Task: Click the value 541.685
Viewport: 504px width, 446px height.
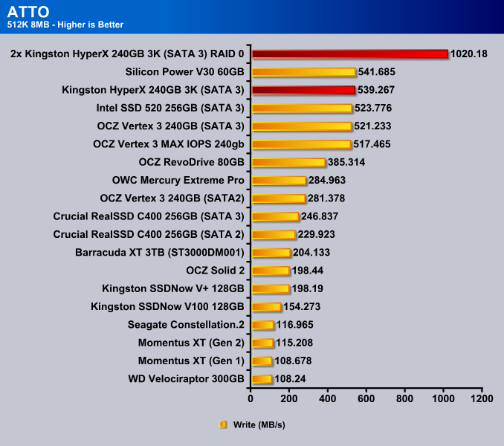Action: (377, 71)
